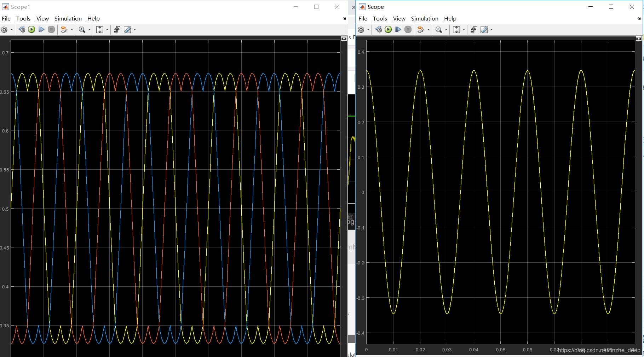Screen dimensions: 644x357
Task: Click Step Forward icon in Scope1 toolbar
Action: (x=41, y=30)
